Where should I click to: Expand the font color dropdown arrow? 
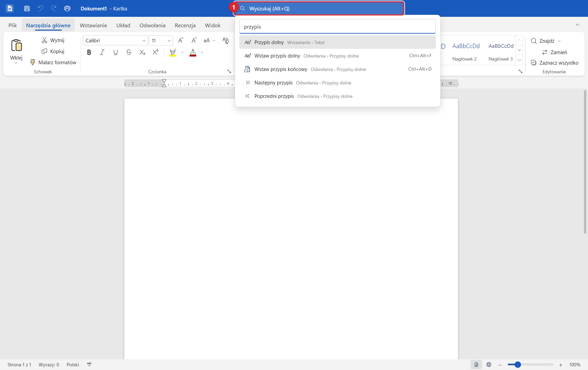point(202,52)
